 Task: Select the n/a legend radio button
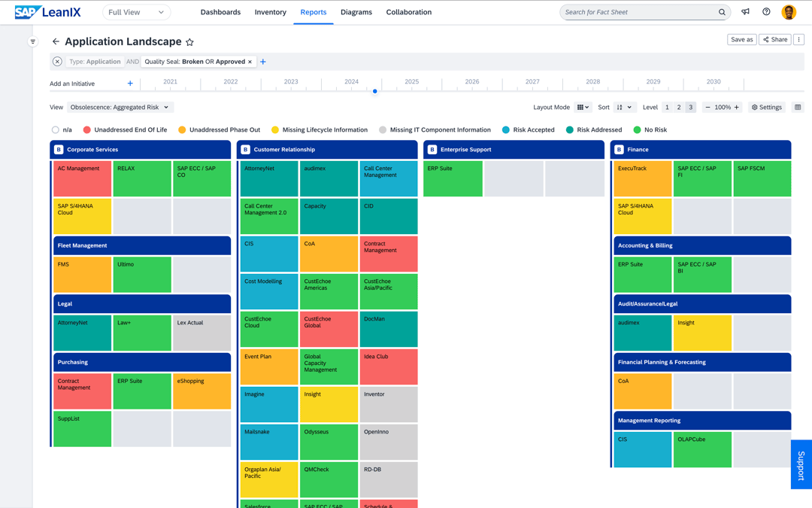click(53, 129)
